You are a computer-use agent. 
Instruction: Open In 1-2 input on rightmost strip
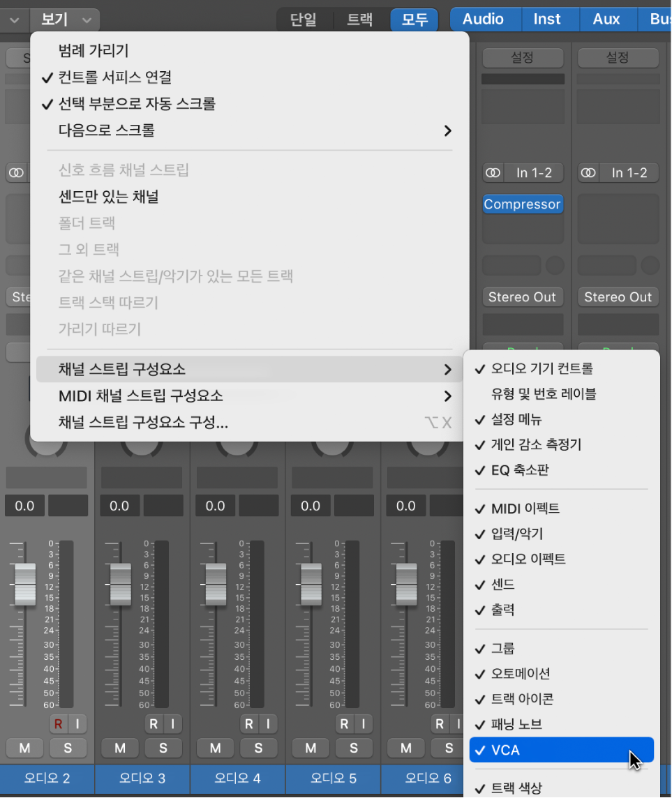629,173
